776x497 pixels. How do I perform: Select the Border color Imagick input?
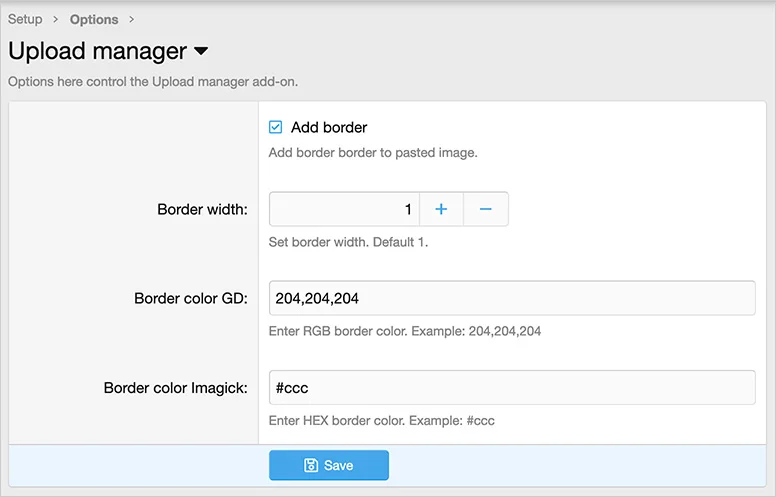coord(511,387)
